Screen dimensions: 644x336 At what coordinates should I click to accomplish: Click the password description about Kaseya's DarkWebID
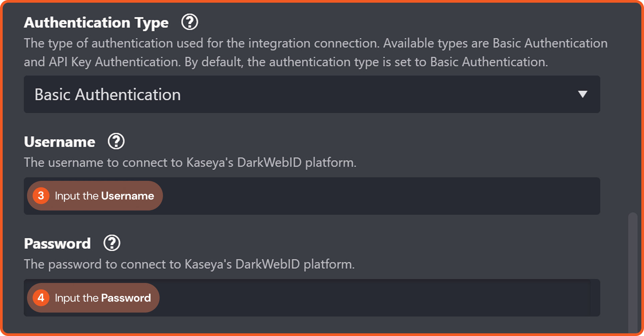[189, 264]
